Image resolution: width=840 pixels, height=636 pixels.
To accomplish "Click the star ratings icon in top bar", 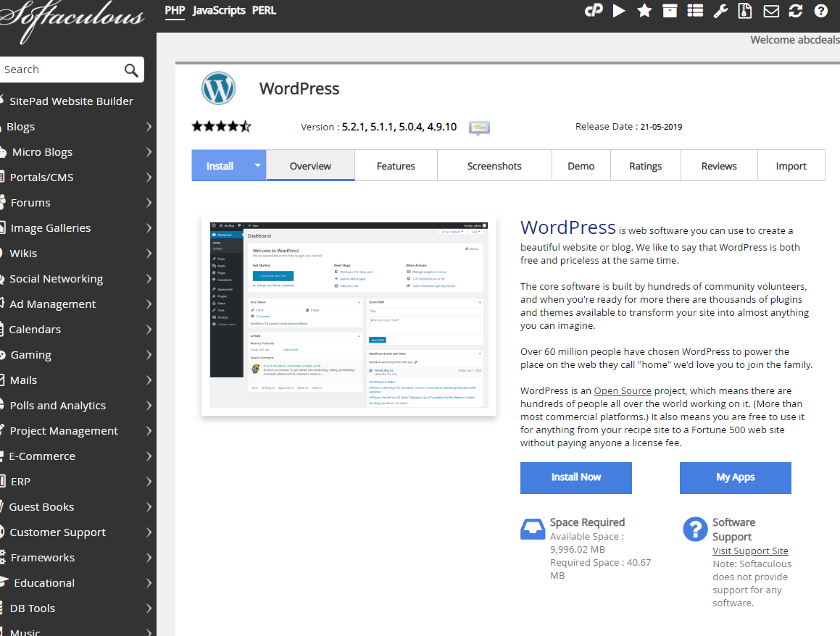I will pos(644,11).
